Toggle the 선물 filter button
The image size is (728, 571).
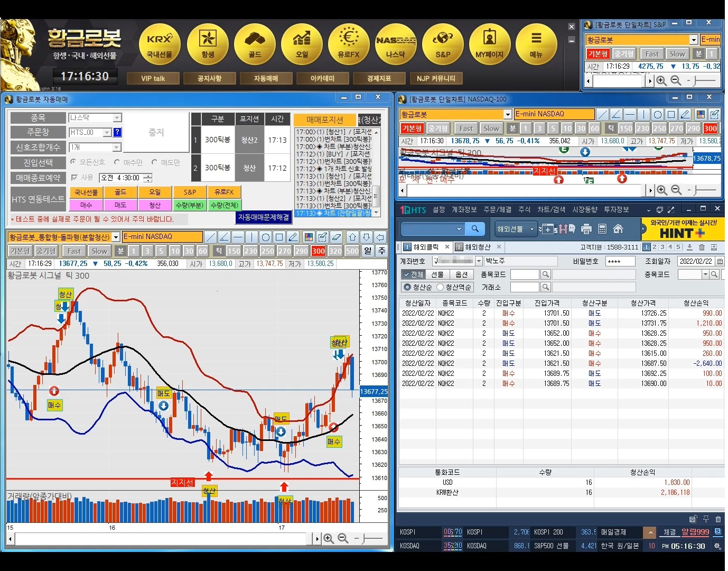[437, 274]
